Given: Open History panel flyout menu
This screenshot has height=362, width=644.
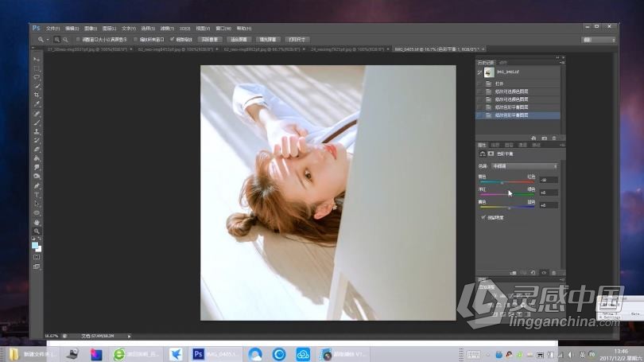Looking at the screenshot, I should point(562,63).
